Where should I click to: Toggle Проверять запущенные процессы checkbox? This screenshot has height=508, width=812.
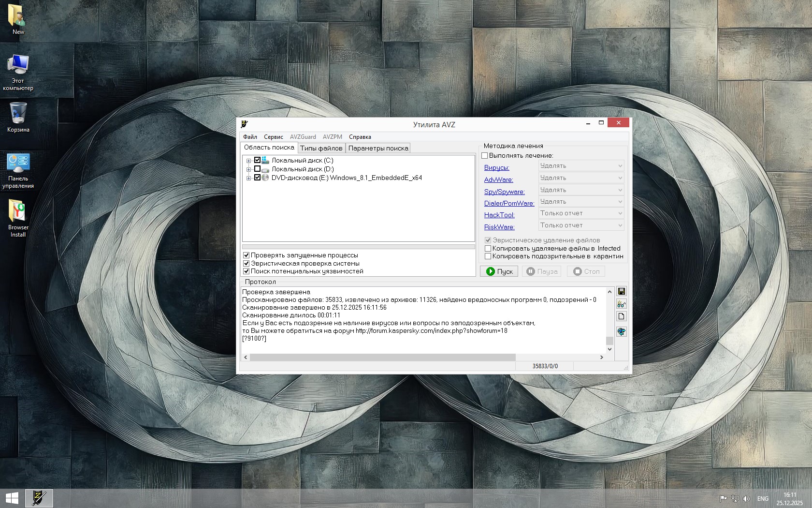[246, 255]
